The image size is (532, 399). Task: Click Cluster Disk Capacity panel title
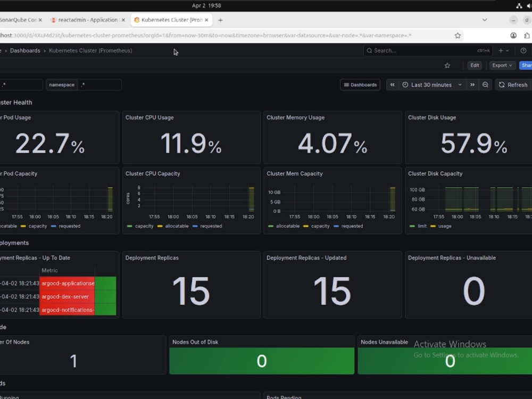pos(435,174)
